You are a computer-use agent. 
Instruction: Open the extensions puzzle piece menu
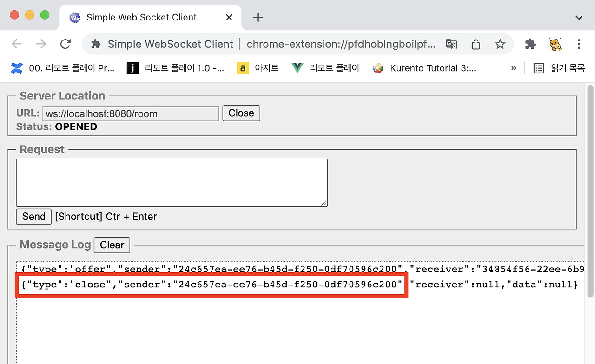coord(530,44)
